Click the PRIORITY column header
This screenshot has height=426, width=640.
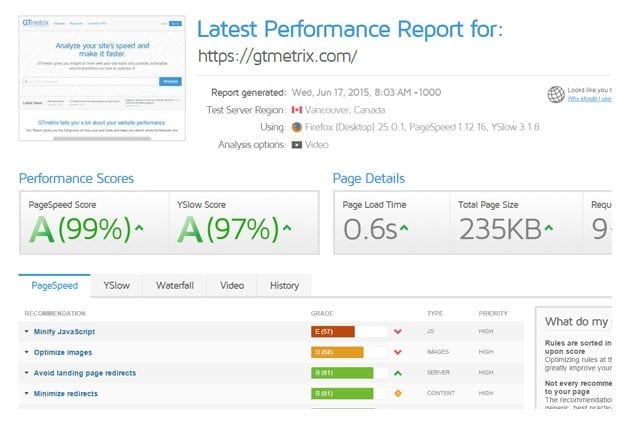(x=493, y=313)
